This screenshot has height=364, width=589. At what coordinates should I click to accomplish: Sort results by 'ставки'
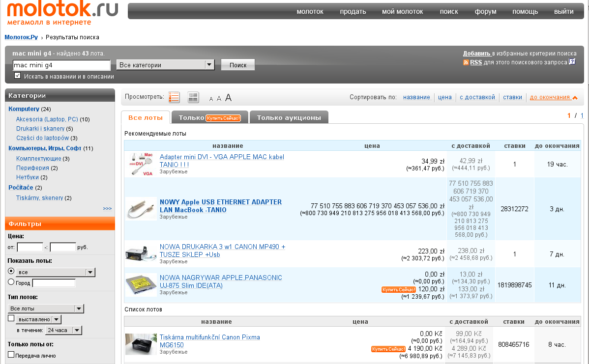tap(512, 97)
